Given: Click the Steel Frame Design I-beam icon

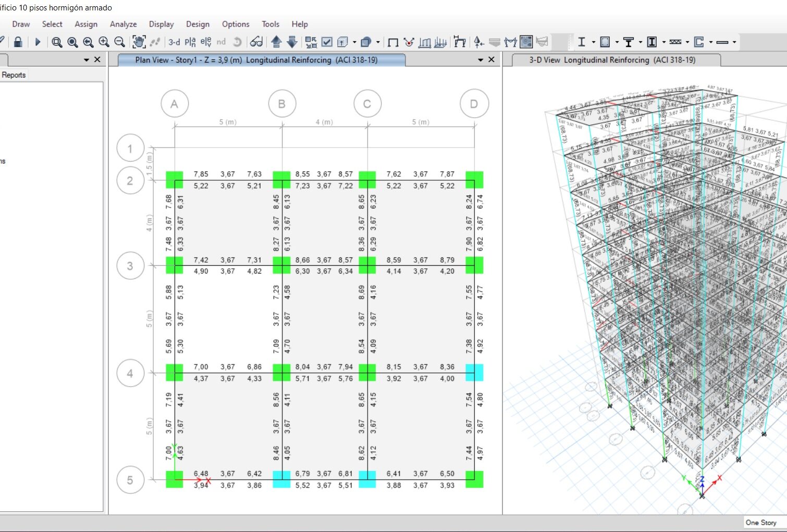Looking at the screenshot, I should coord(582,42).
